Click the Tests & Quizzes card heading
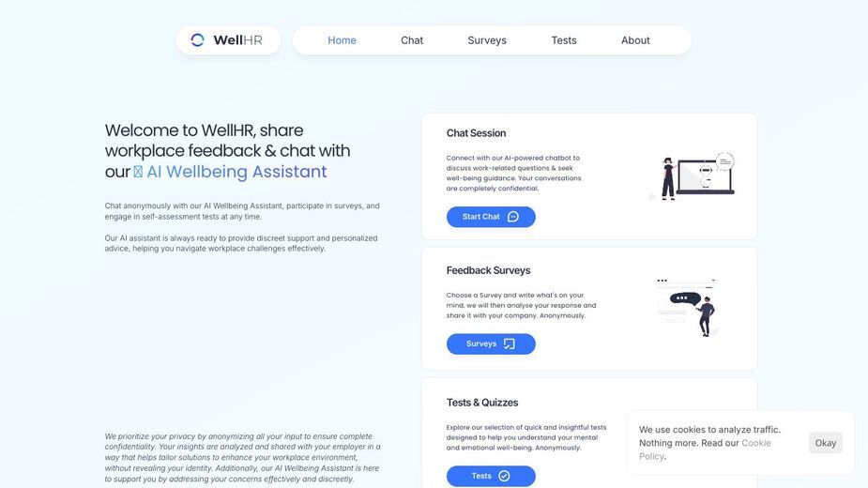Viewport: 868px width, 488px height. [482, 403]
